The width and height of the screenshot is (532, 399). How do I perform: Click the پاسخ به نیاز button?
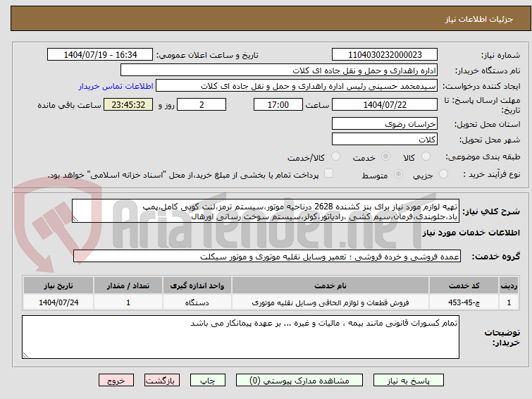(x=409, y=381)
